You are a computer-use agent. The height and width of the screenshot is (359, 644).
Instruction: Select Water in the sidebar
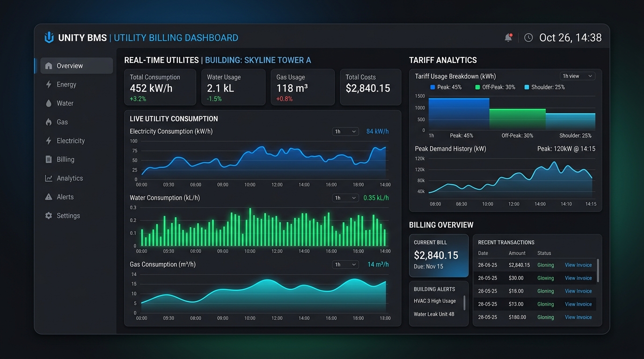(x=65, y=103)
